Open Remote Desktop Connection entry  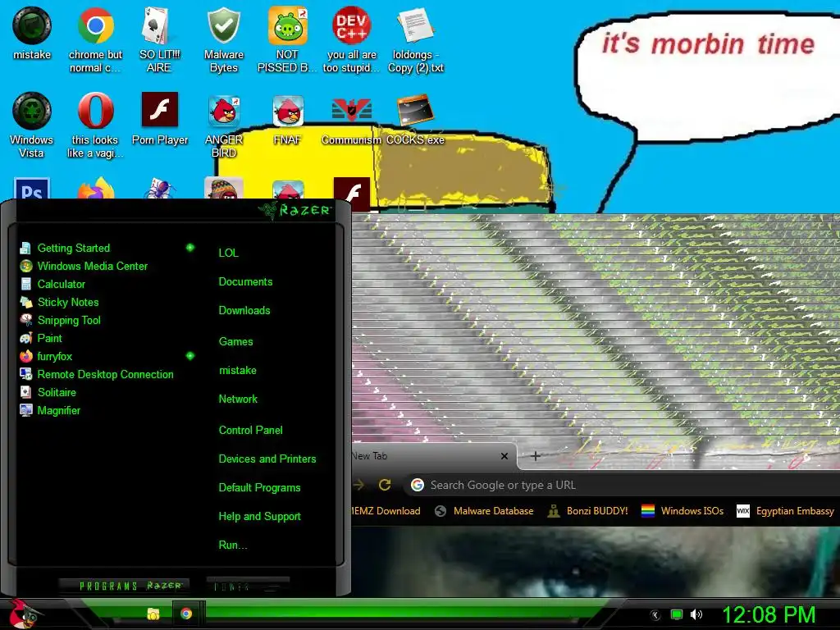tap(97, 374)
